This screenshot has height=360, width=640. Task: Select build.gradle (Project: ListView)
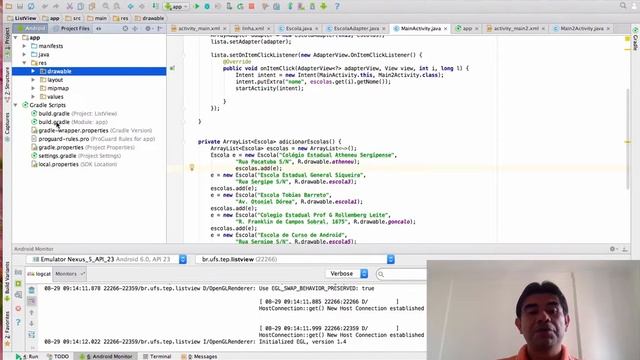[74, 113]
